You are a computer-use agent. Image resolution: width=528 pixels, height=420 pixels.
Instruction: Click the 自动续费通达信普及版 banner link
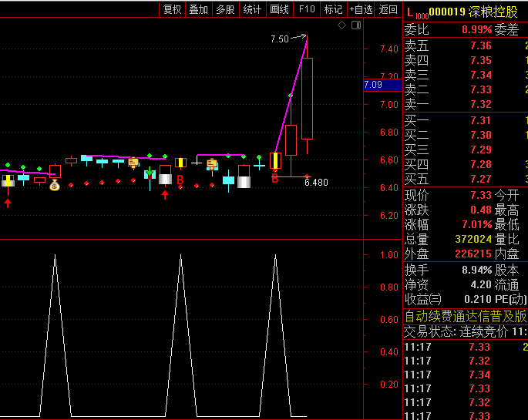[x=465, y=316]
